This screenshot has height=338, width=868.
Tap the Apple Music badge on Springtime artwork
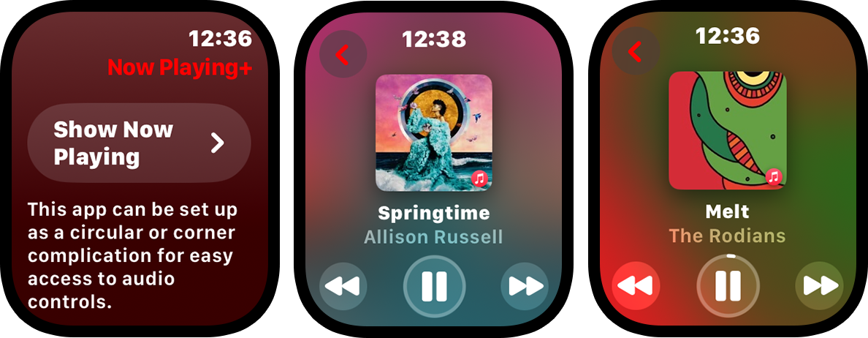479,179
